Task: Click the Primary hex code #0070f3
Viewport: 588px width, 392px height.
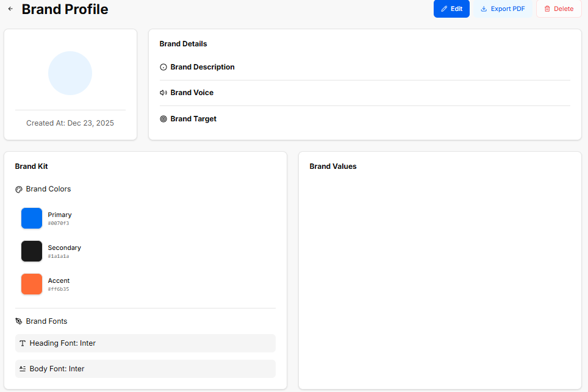Action: pyautogui.click(x=59, y=223)
